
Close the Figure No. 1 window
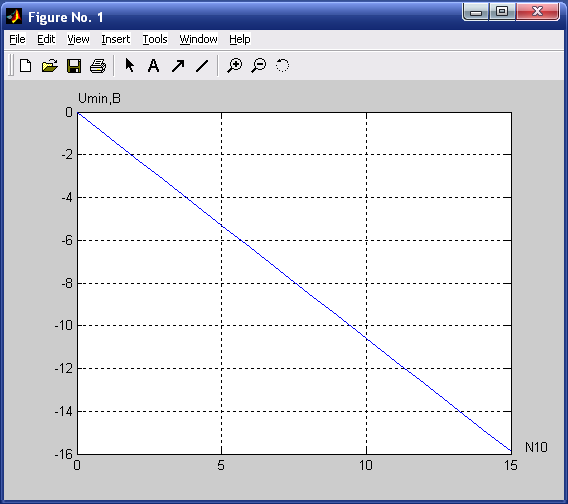[538, 12]
